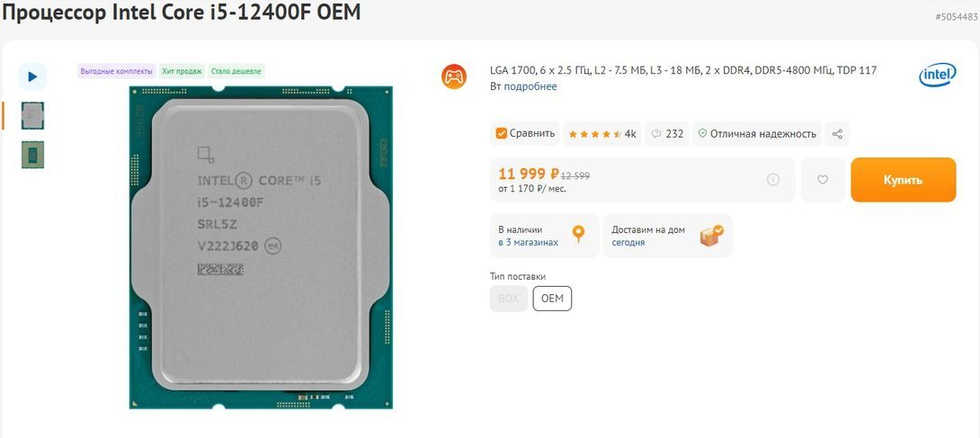The image size is (980, 438).
Task: Open the 232 comments counter
Action: pyautogui.click(x=667, y=134)
